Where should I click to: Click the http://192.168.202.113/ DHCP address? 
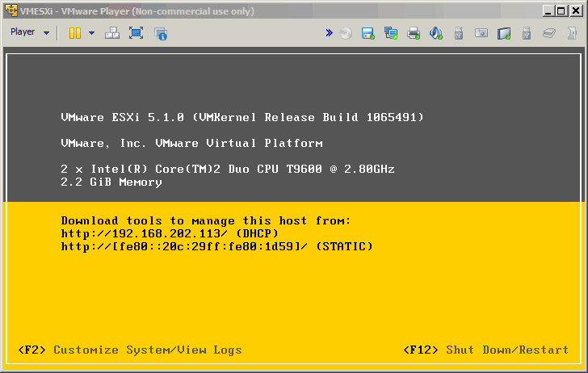pyautogui.click(x=170, y=233)
